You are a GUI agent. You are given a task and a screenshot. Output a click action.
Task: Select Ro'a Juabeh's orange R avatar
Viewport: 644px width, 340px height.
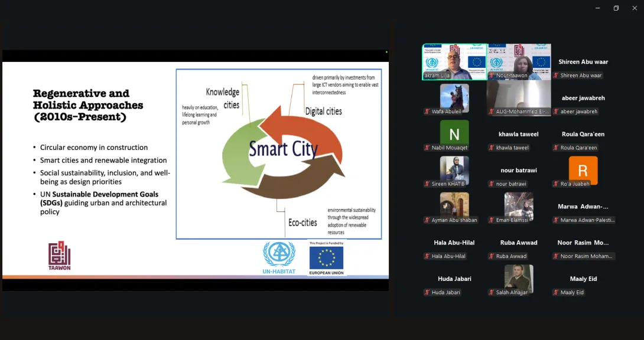tap(583, 170)
